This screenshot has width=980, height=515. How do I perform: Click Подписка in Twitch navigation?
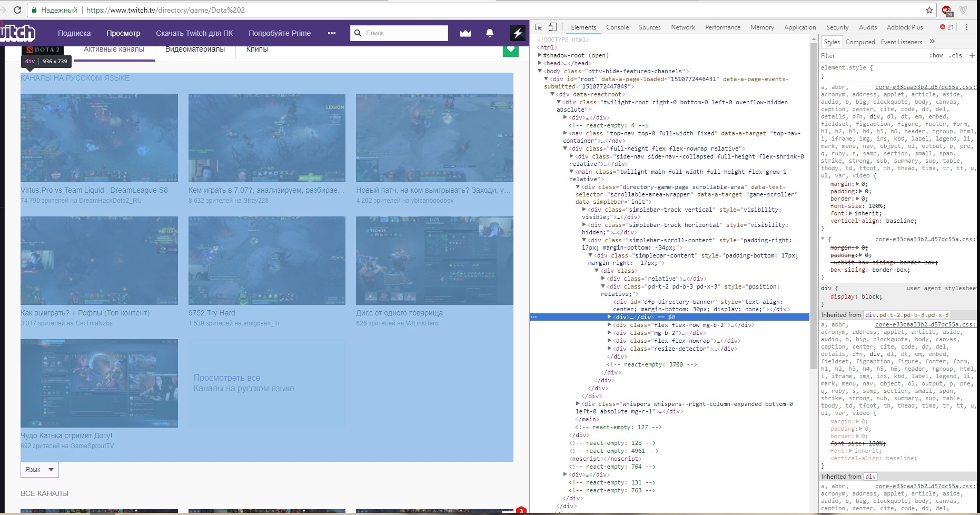(74, 33)
